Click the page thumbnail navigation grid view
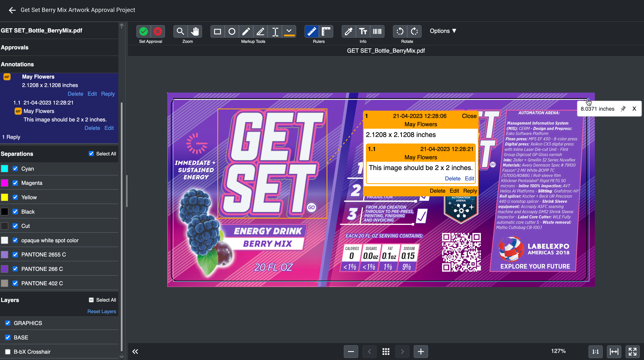The image size is (644, 360). tap(386, 352)
